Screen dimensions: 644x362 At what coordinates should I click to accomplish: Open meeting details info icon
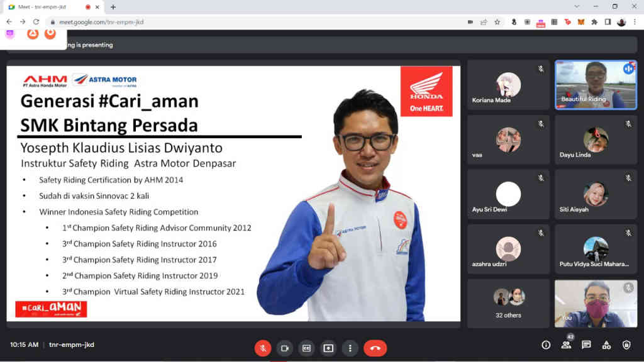pyautogui.click(x=547, y=345)
